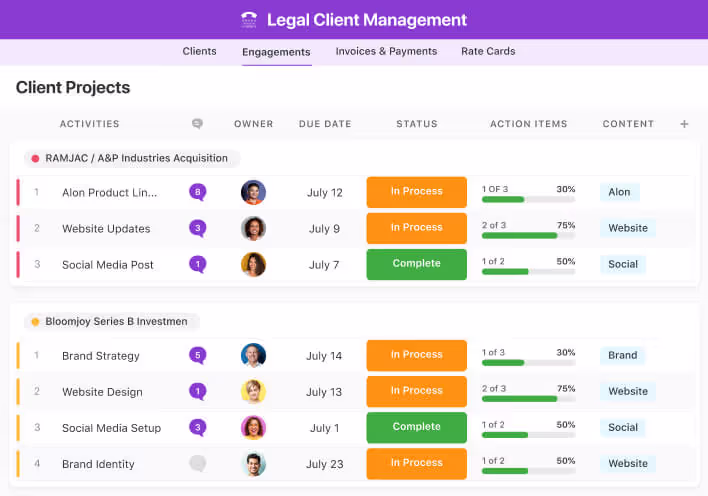Click the Legal Client Management logo icon
Viewport: 708px width, 496px height.
click(249, 20)
